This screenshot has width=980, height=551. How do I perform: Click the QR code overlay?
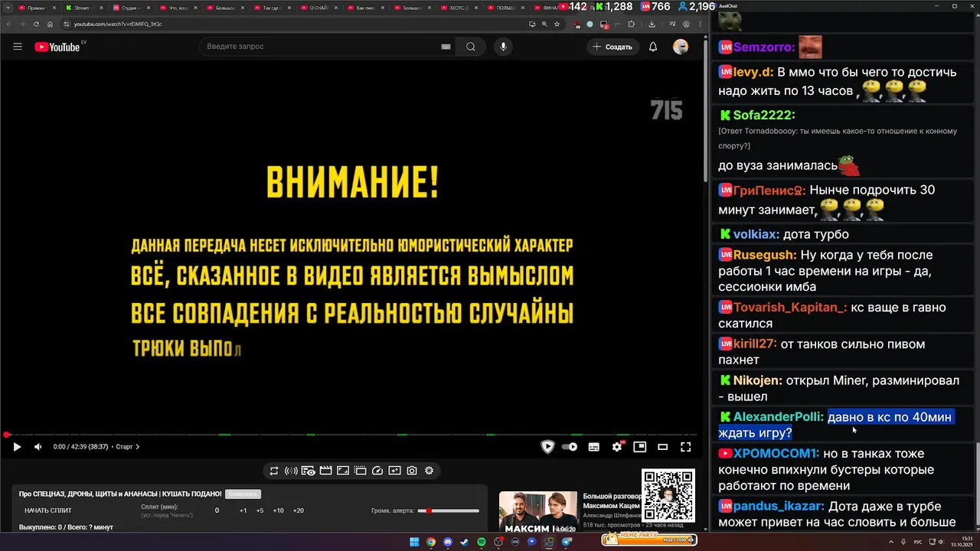point(668,495)
